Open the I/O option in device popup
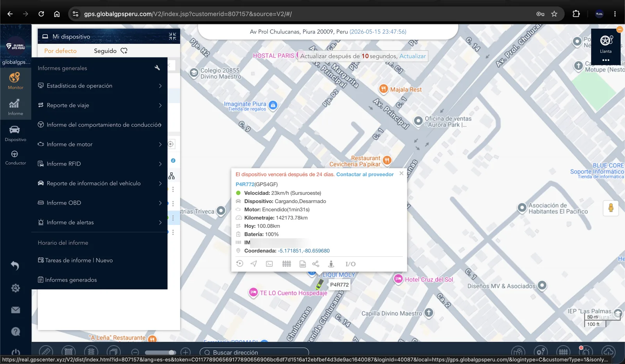625x364 pixels. click(350, 264)
